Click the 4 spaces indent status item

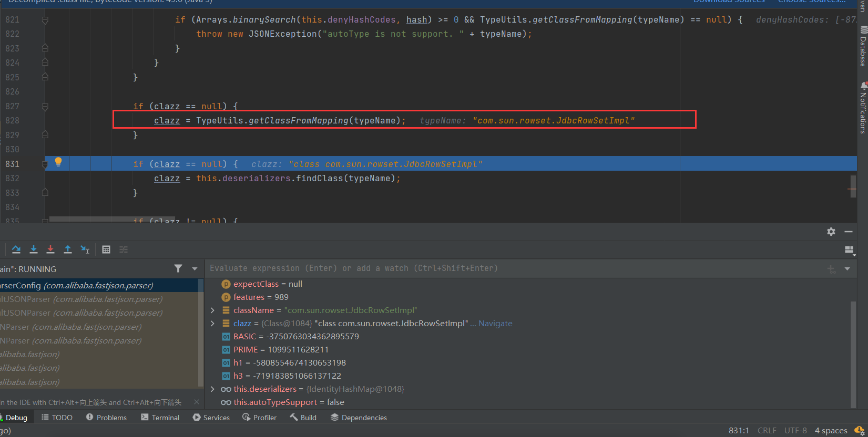[831, 431]
